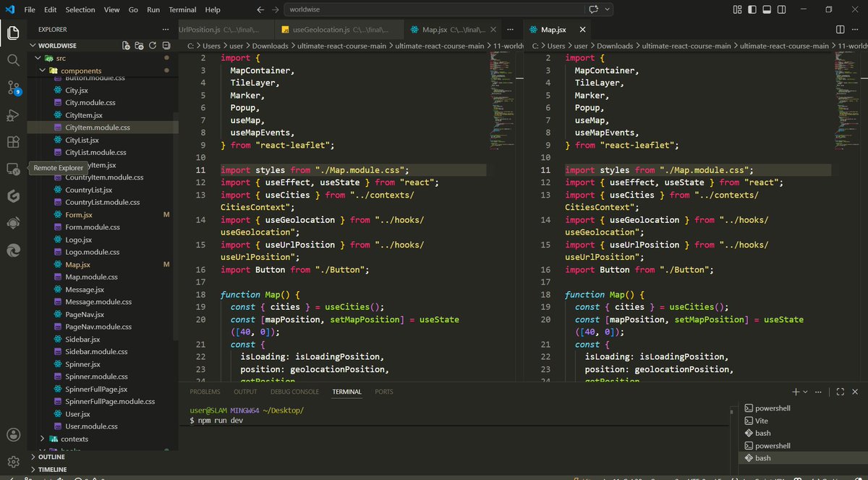Refresh the Explorer file tree
Image resolution: width=868 pixels, height=480 pixels.
153,45
